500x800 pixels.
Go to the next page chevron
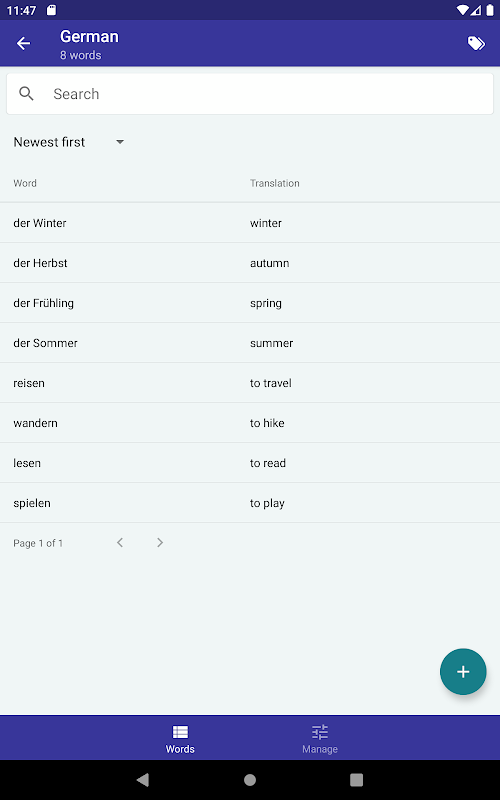(x=160, y=542)
